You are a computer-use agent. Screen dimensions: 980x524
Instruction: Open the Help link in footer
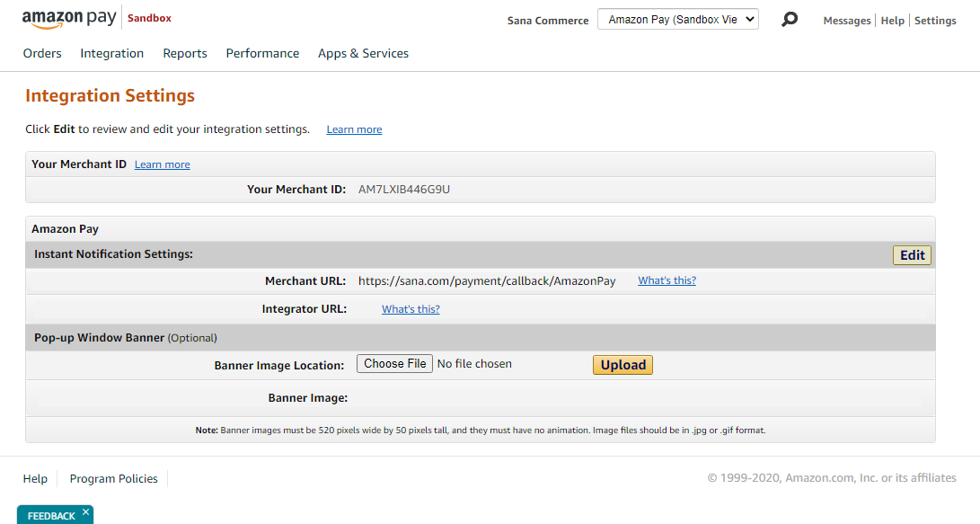point(35,479)
